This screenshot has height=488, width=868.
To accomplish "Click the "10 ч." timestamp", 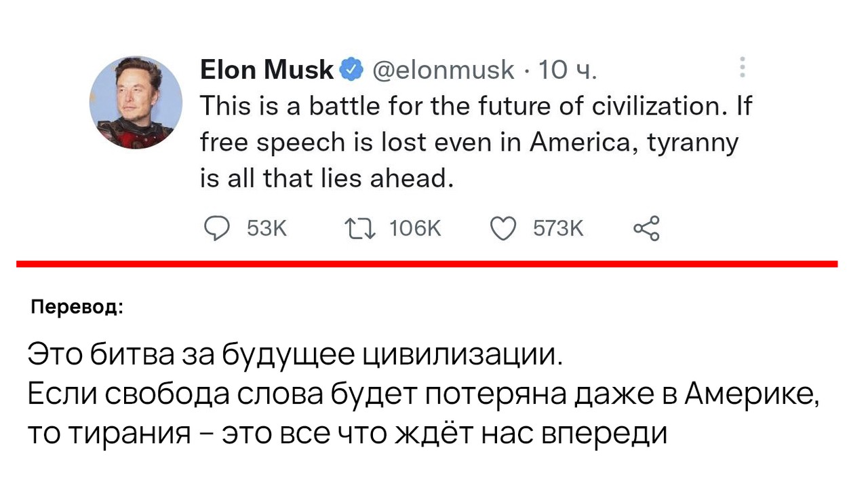I will (x=568, y=70).
